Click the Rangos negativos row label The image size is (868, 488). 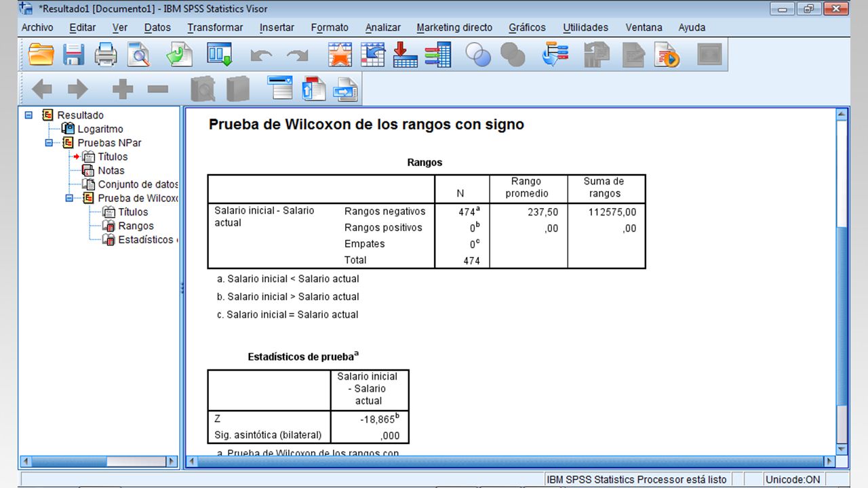point(384,211)
